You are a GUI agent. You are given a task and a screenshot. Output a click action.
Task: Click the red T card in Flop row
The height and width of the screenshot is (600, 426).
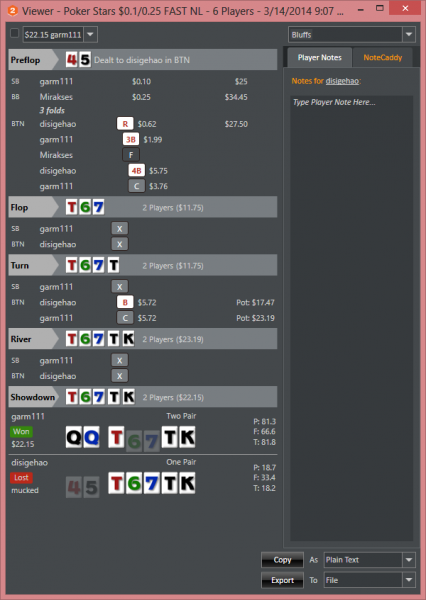pos(72,207)
